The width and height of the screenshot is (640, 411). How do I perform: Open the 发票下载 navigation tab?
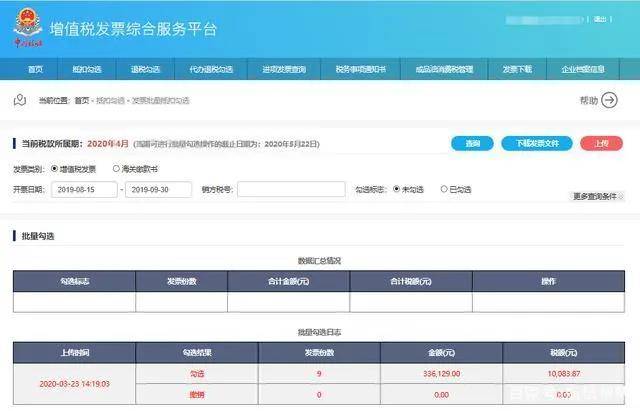pos(517,69)
